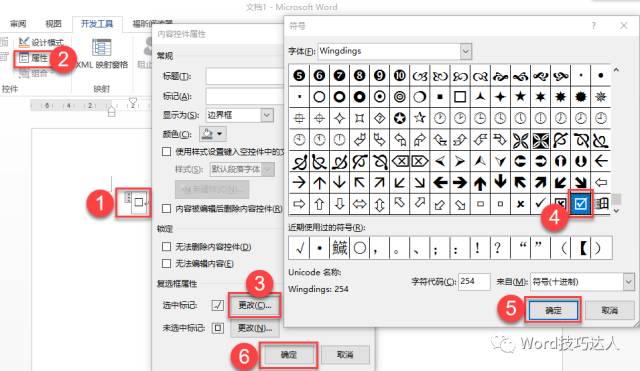The height and width of the screenshot is (371, 640).
Task: Select the solid five-pointed star symbol
Action: 520,97
